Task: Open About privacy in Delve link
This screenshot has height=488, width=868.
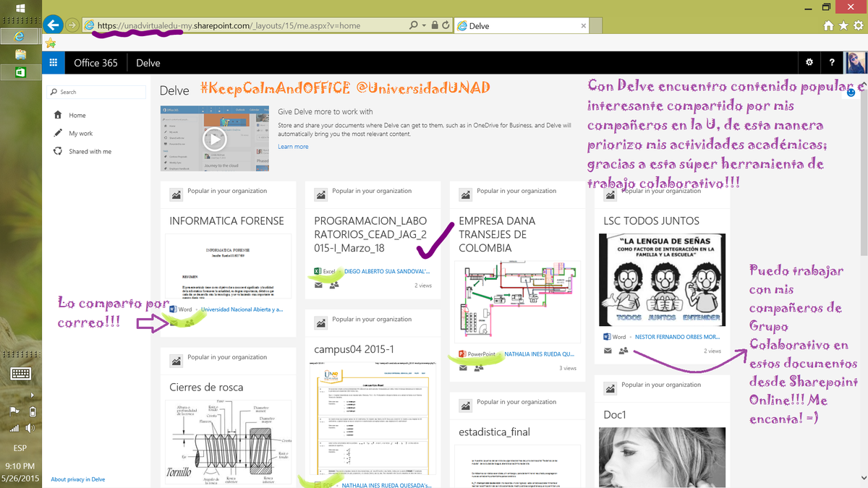Action: point(77,479)
